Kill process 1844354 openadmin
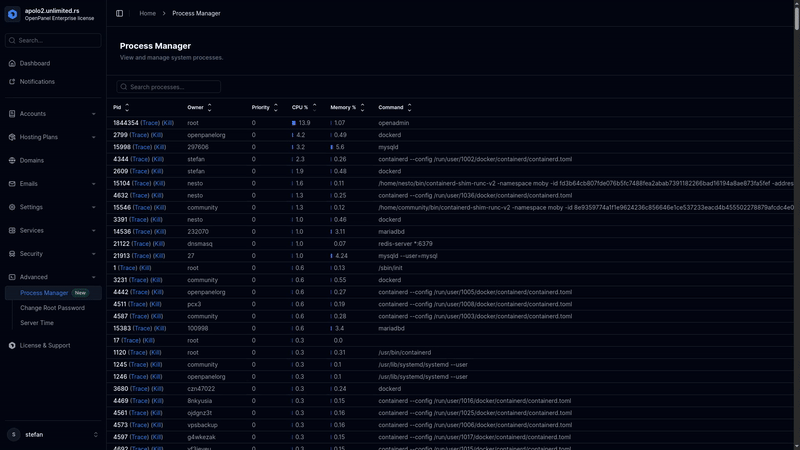The width and height of the screenshot is (800, 450). [168, 123]
